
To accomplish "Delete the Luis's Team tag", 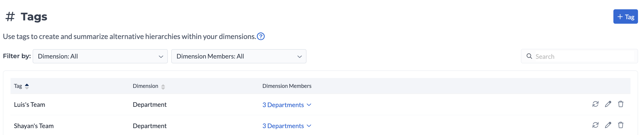I will click(621, 104).
